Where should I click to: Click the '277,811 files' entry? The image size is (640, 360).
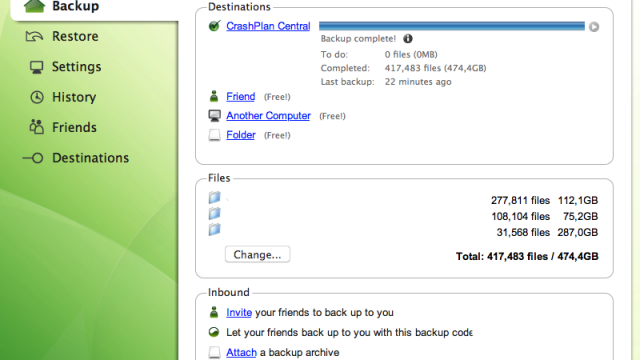520,200
